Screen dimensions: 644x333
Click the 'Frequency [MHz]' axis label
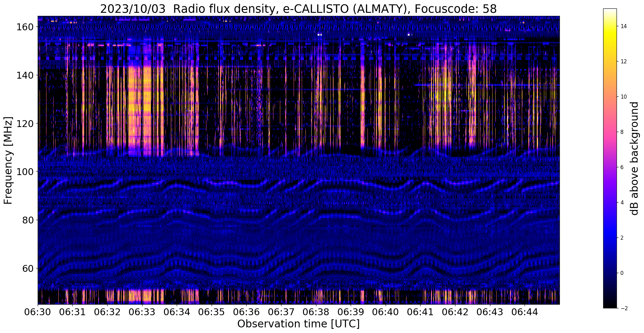[8, 160]
